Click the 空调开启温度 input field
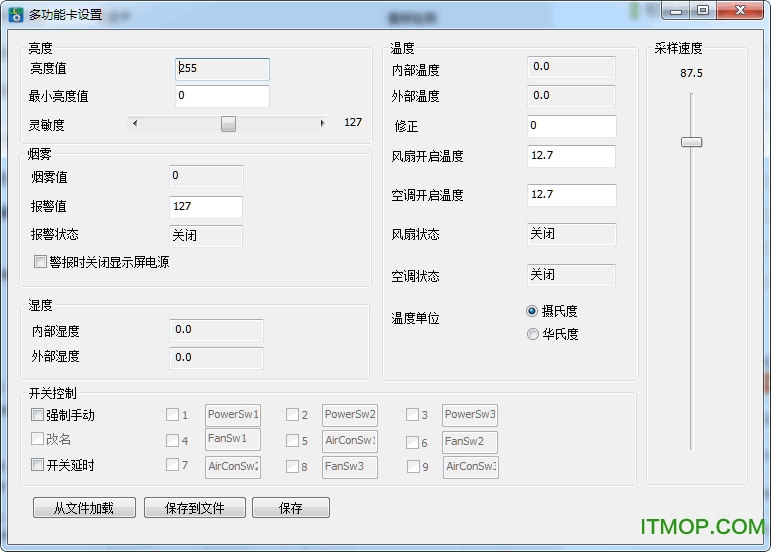 [571, 195]
